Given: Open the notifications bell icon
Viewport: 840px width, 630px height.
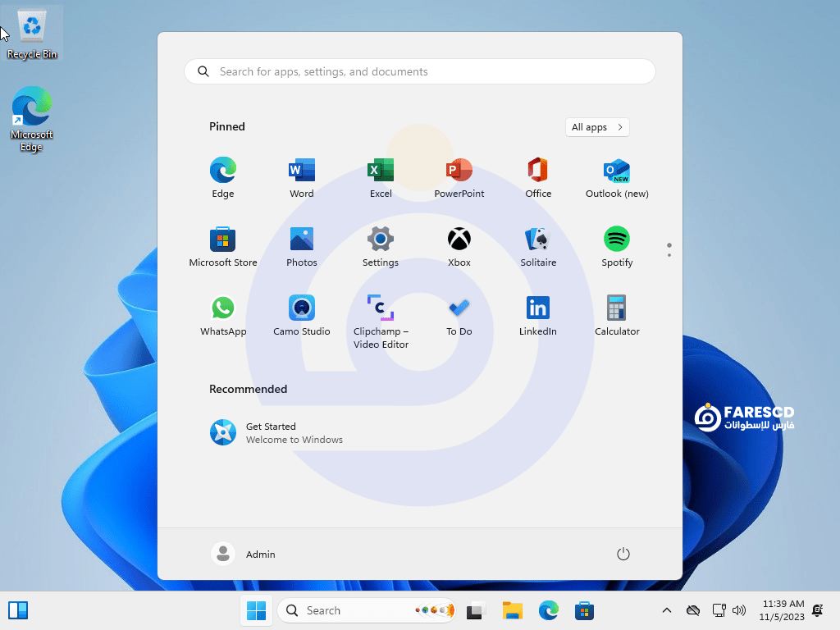Looking at the screenshot, I should [x=818, y=610].
